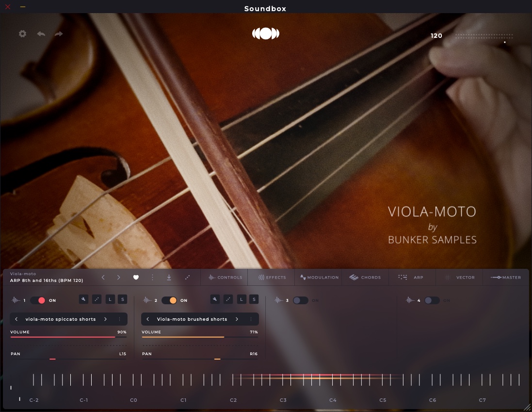Turn off layer 1 ON switch
532x412 pixels.
tap(38, 300)
